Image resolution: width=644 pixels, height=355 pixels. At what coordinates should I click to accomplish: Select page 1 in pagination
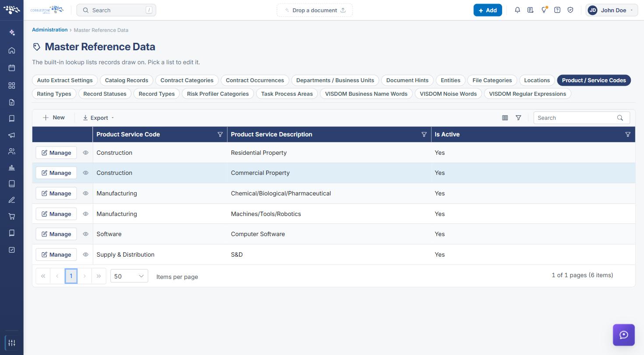71,276
